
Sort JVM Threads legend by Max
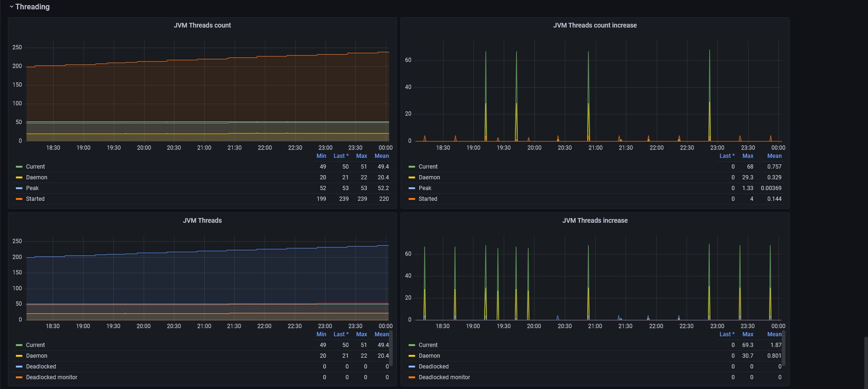coord(361,334)
